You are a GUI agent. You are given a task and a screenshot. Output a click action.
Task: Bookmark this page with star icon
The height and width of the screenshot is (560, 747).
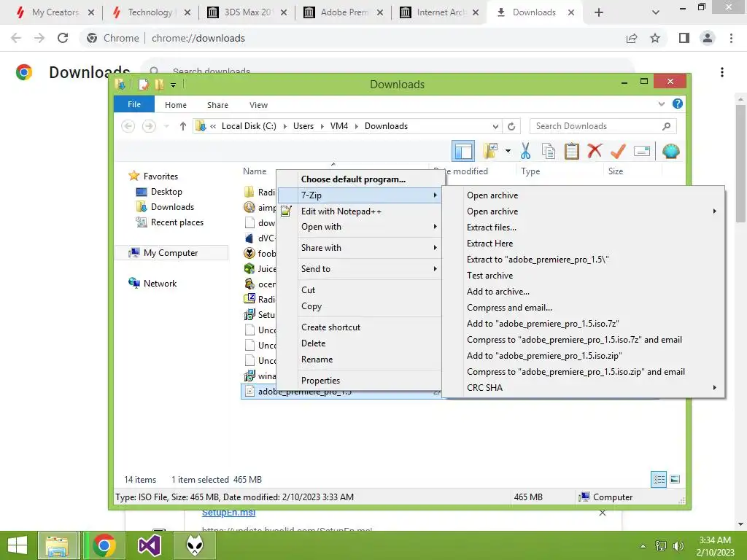coord(655,38)
